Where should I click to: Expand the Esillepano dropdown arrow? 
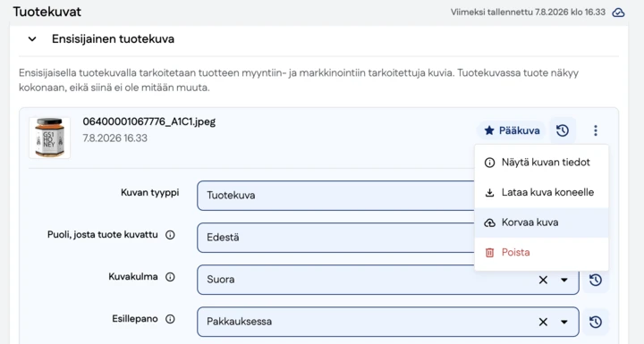(x=564, y=322)
